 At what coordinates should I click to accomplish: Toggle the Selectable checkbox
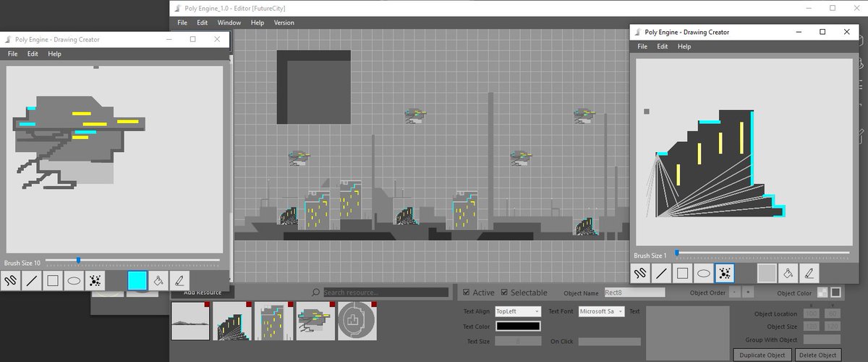pyautogui.click(x=504, y=292)
